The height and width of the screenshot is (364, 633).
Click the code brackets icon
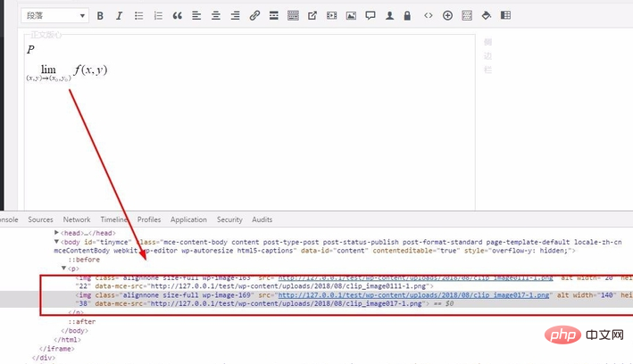[429, 16]
